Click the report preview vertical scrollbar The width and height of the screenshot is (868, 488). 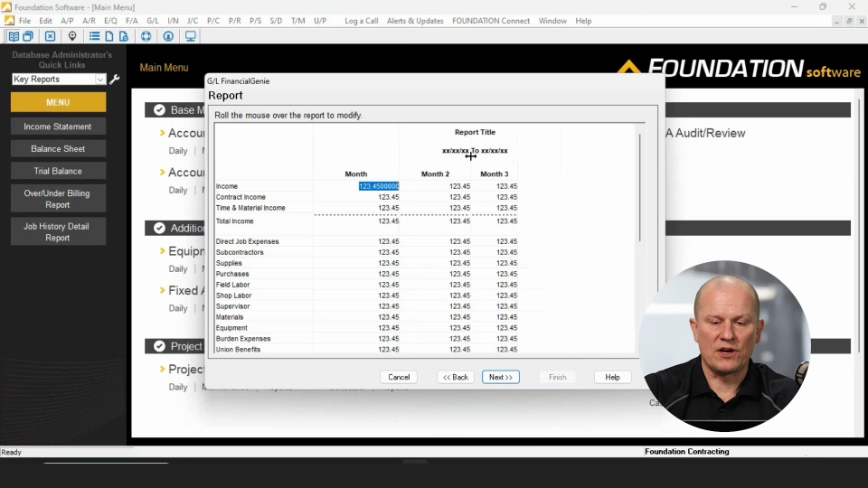[x=639, y=188]
